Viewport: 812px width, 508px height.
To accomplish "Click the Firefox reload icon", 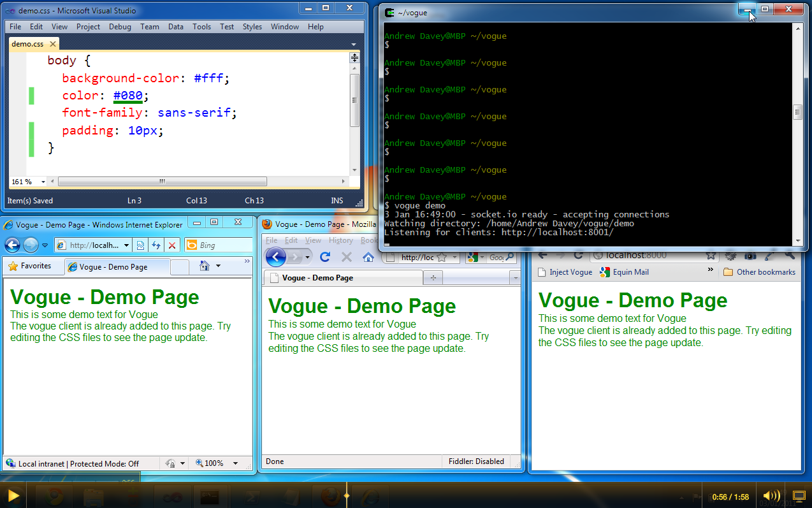I will pyautogui.click(x=325, y=257).
